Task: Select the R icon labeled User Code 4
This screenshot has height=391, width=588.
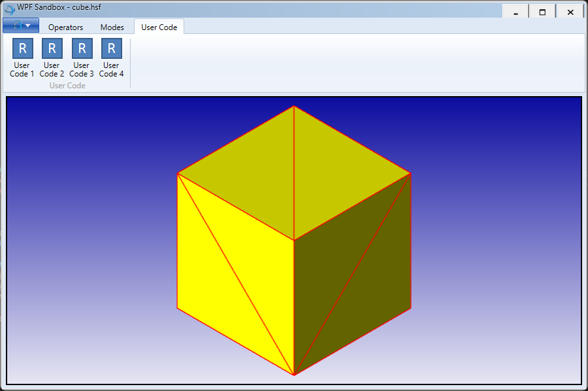Action: coord(111,48)
